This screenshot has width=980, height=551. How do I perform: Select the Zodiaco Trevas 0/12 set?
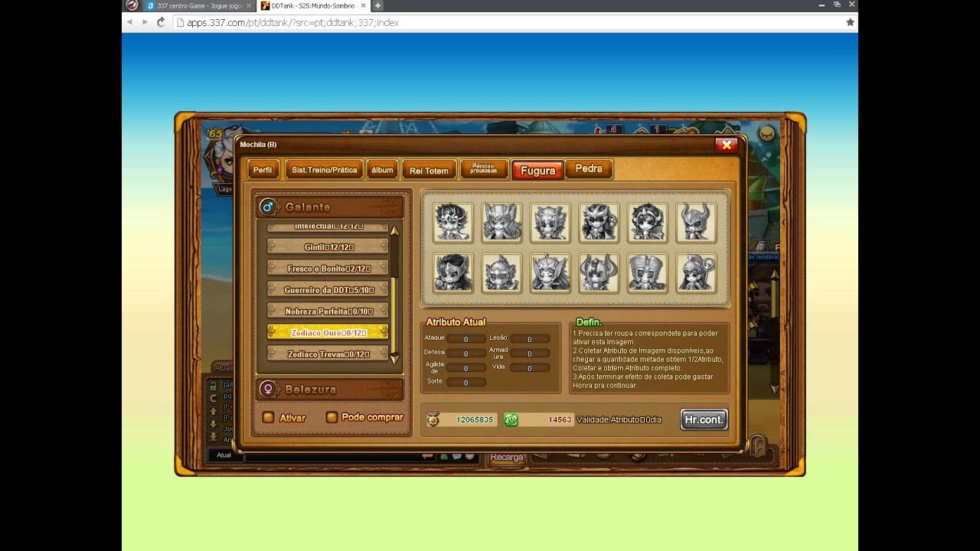coord(328,354)
